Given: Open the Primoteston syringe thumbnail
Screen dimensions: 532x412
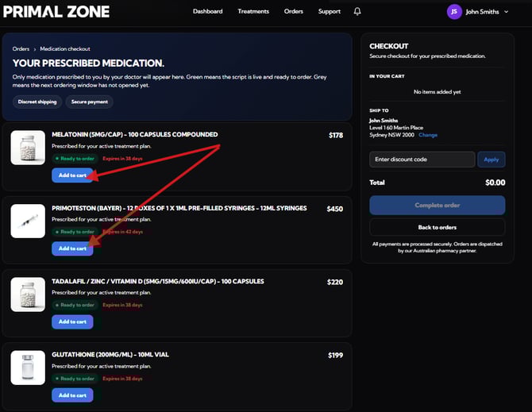Looking at the screenshot, I should [x=28, y=221].
